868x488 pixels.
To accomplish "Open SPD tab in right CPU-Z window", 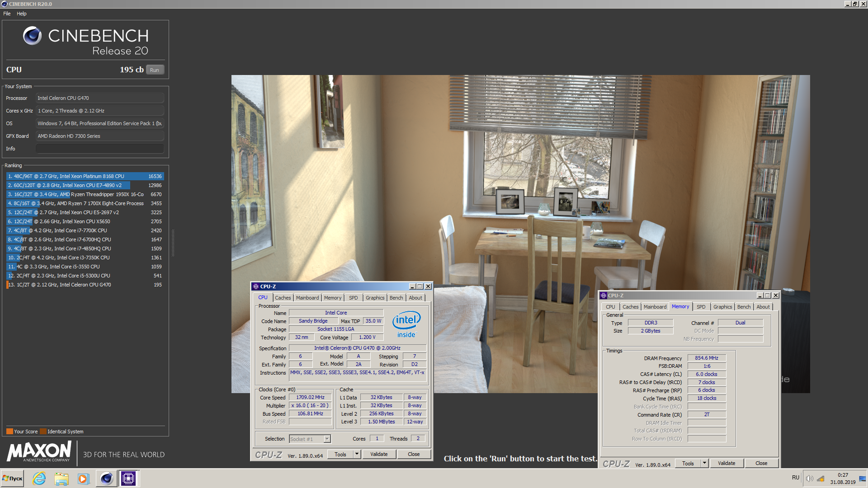I will (701, 307).
